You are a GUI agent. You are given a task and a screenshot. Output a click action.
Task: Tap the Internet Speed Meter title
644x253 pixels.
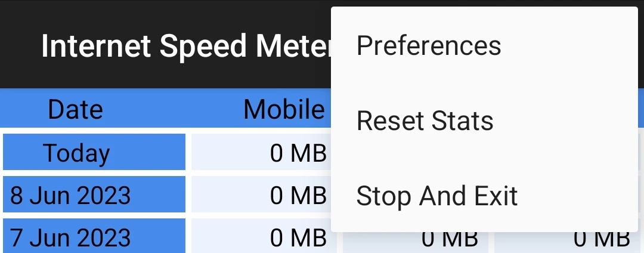coord(187,45)
